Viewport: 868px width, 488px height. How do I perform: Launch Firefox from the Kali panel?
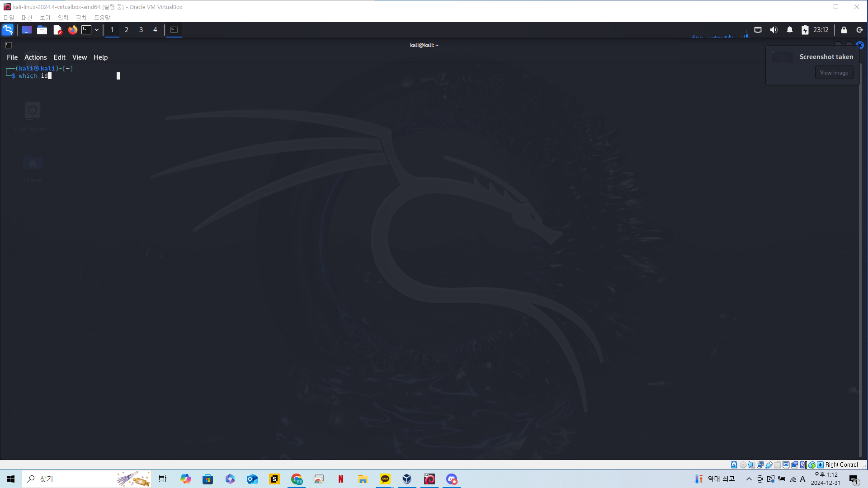(73, 30)
